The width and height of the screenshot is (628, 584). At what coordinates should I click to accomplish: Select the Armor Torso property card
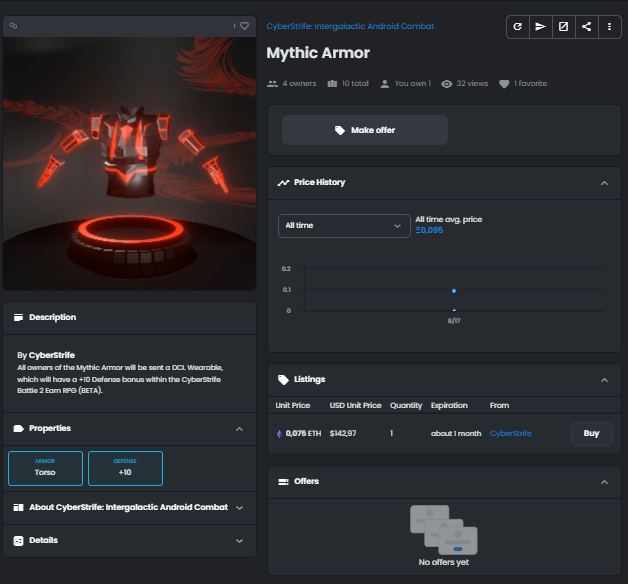click(45, 468)
